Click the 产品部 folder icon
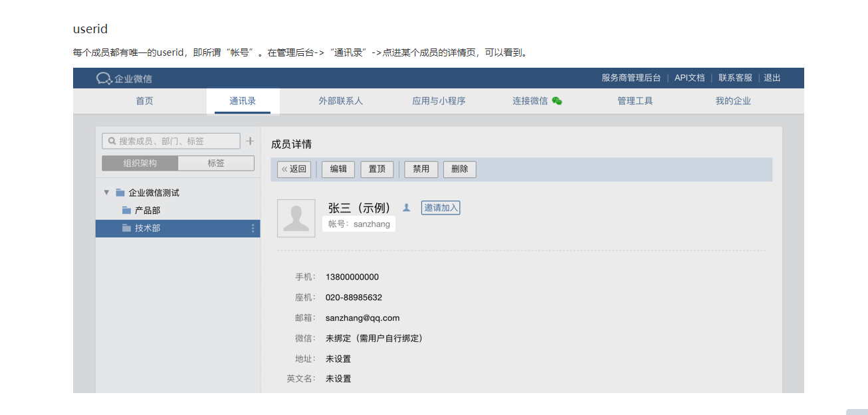Image resolution: width=868 pixels, height=415 pixels. coord(126,210)
